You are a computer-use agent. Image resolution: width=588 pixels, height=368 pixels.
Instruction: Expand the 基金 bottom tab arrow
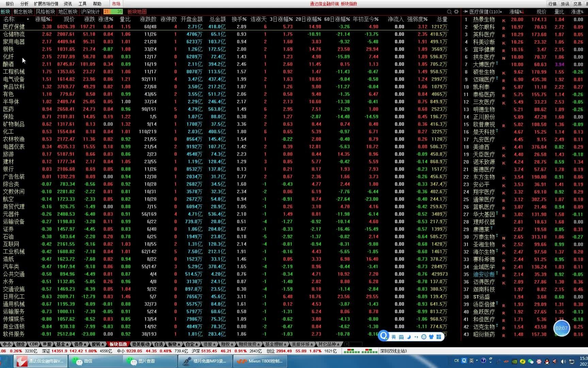tap(68, 344)
